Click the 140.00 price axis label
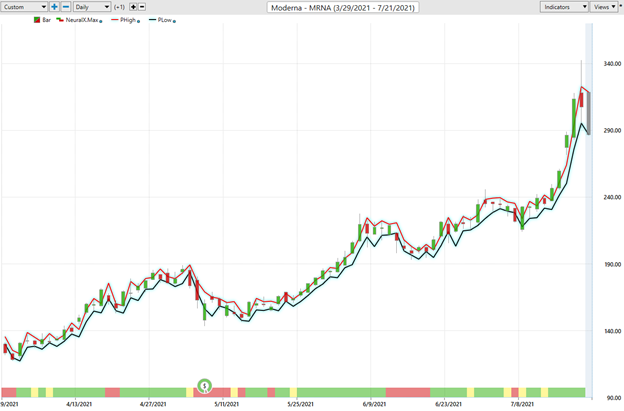This screenshot has height=411, width=624. coord(612,331)
